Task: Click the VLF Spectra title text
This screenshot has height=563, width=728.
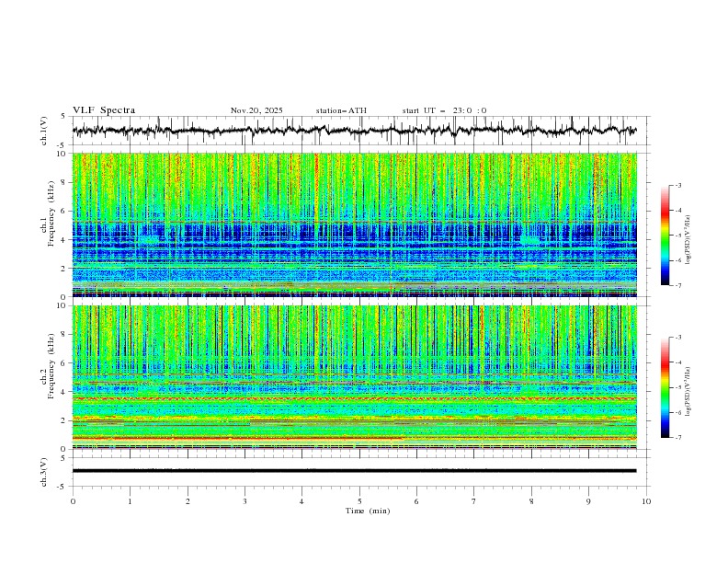Action: coord(104,109)
